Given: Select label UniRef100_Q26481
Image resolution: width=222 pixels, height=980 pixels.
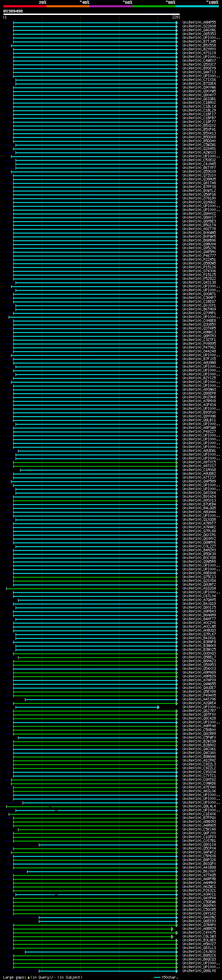Looking at the screenshot, I should pyautogui.click(x=199, y=148).
